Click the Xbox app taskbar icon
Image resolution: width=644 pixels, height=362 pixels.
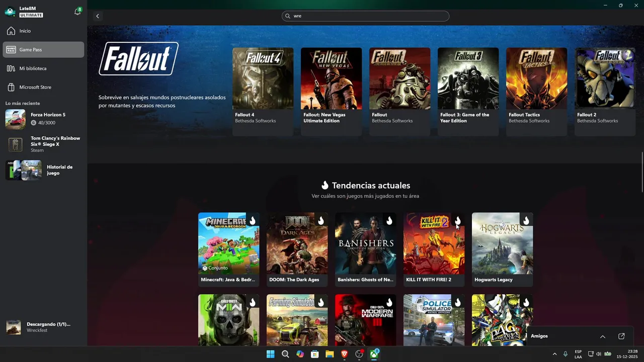click(374, 354)
